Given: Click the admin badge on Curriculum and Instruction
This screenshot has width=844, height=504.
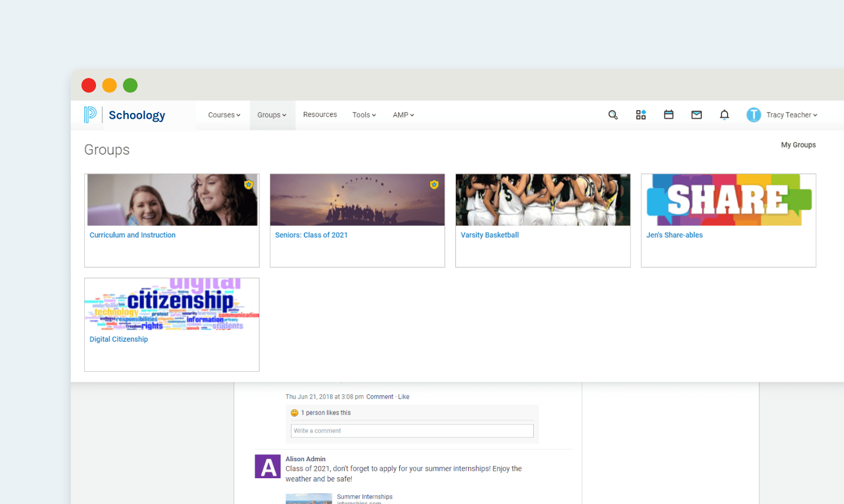Looking at the screenshot, I should pyautogui.click(x=248, y=184).
